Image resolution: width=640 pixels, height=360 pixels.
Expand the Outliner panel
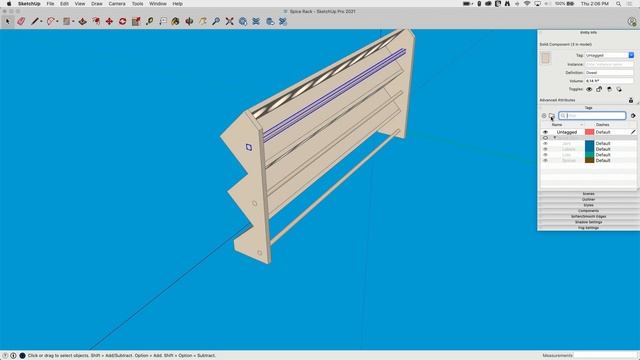coord(588,200)
